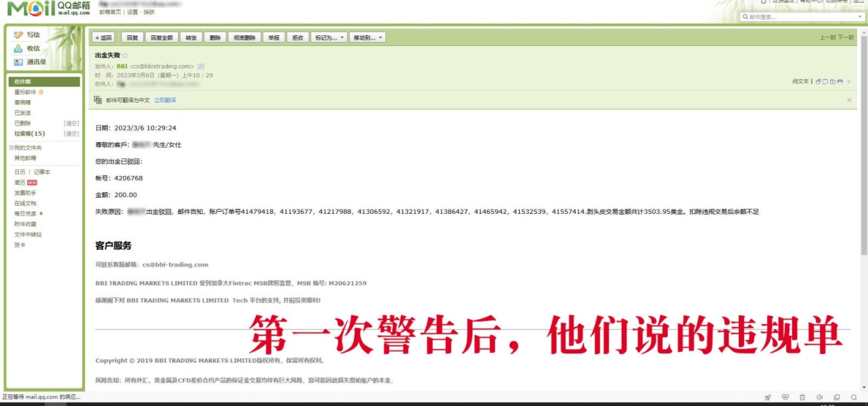Click the window copy icon in status bar

pyautogui.click(x=837, y=397)
